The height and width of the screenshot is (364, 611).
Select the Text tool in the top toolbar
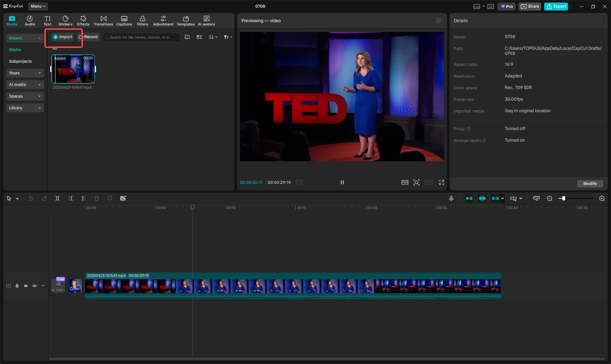tap(47, 20)
